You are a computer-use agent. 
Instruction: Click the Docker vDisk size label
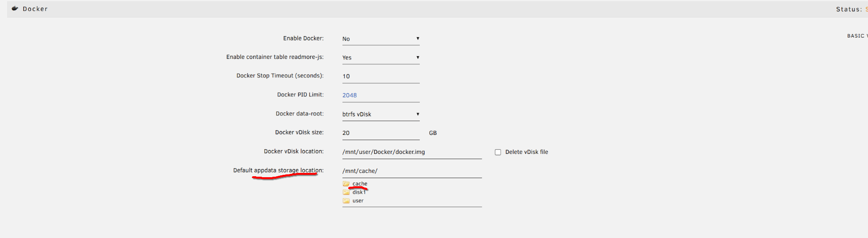[299, 133]
